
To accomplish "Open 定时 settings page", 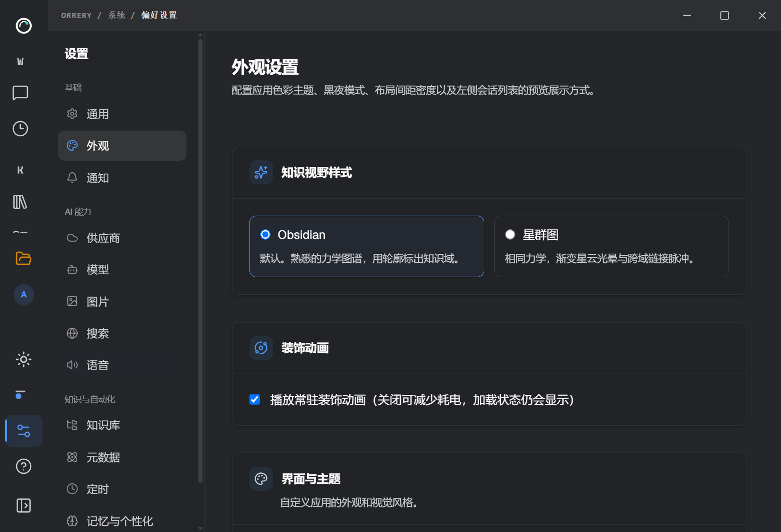I will click(x=122, y=489).
